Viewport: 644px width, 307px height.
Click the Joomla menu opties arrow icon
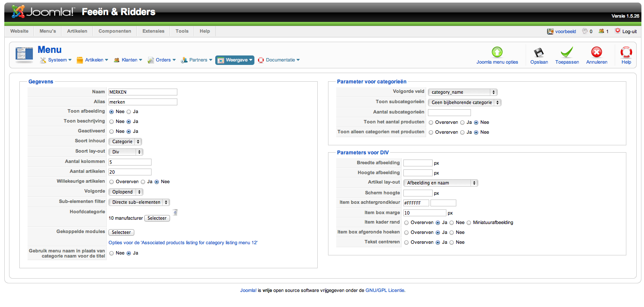(x=497, y=52)
